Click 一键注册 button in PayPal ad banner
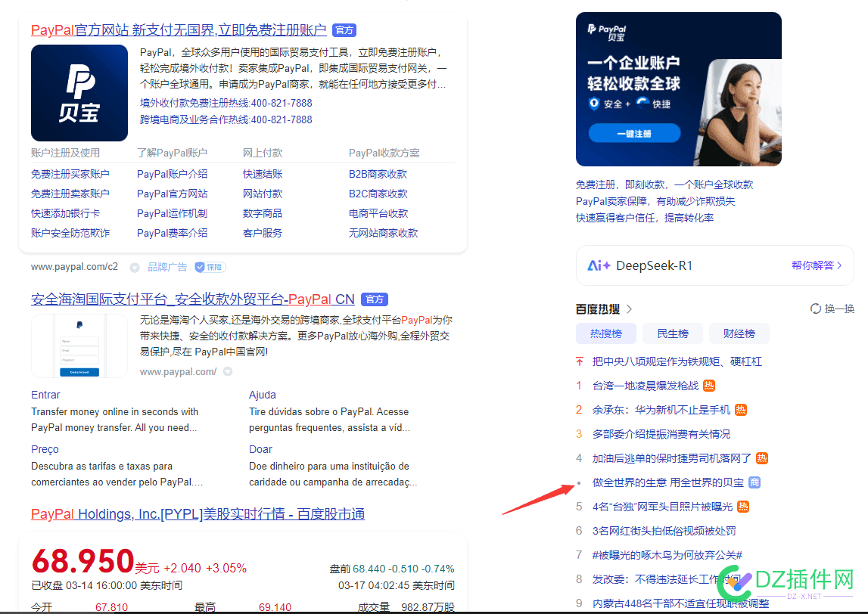Viewport: 868px width, 614px height. click(x=634, y=133)
